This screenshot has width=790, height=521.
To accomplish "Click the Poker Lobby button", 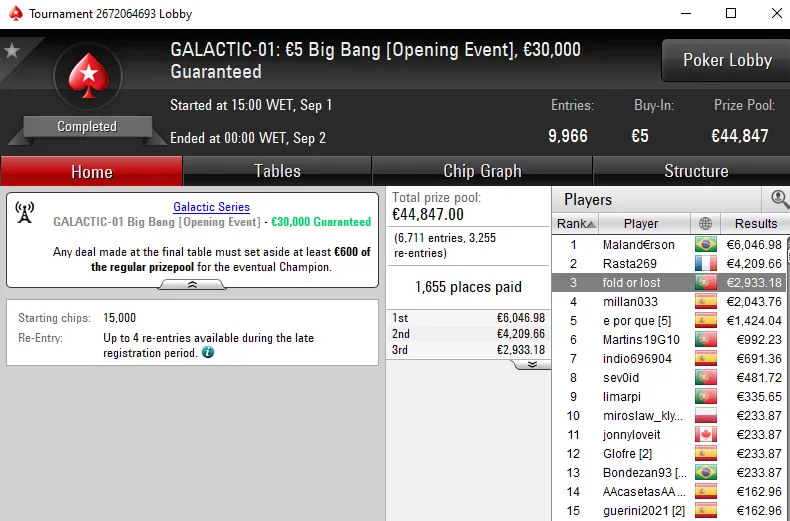I will pyautogui.click(x=727, y=60).
